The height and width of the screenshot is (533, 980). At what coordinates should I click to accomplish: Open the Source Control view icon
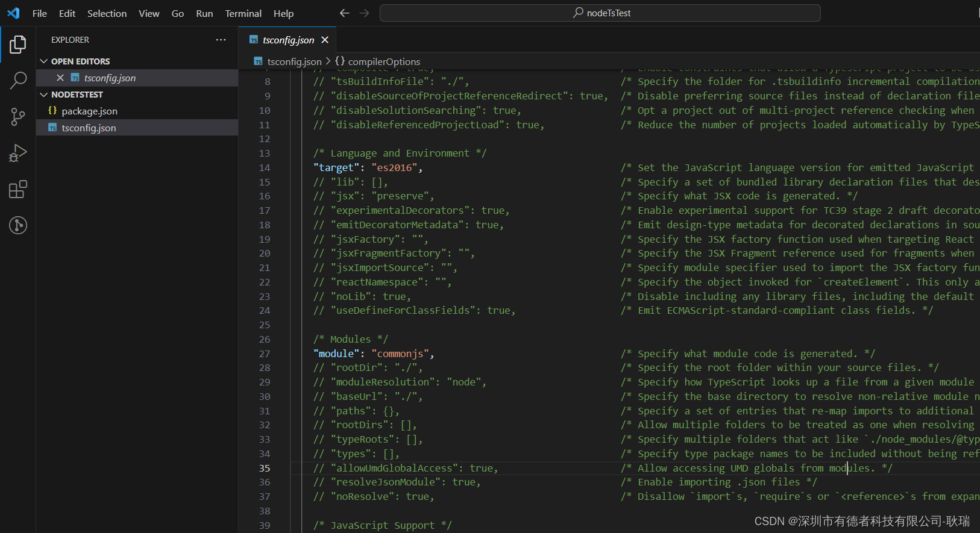[18, 117]
